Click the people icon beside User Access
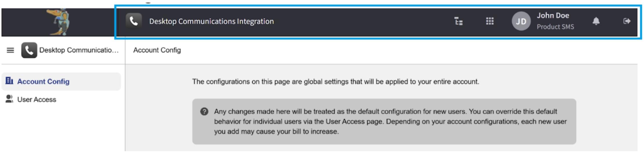The height and width of the screenshot is (157, 644). coord(9,99)
